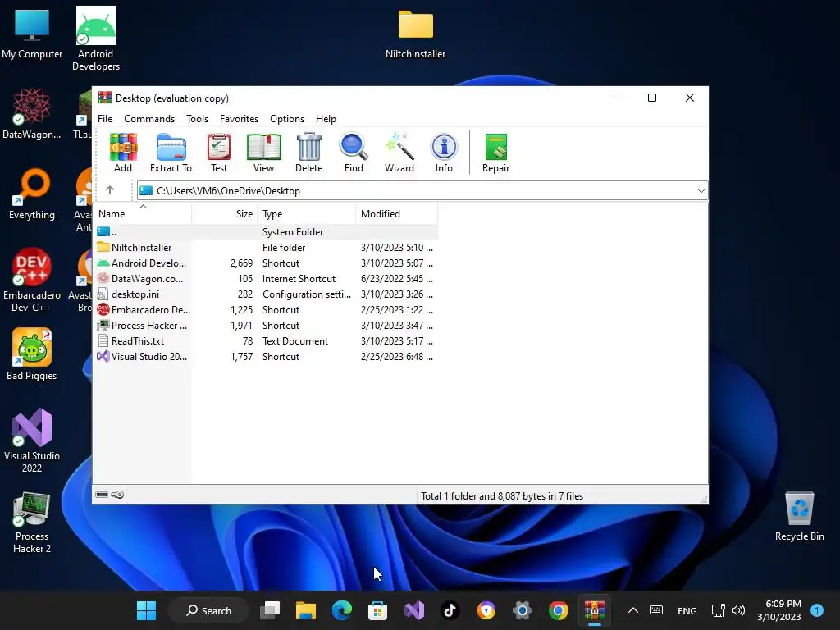Screen dimensions: 840x630
Task: Select Embarcadero Dev-C++ desktop icon
Action: point(32,281)
